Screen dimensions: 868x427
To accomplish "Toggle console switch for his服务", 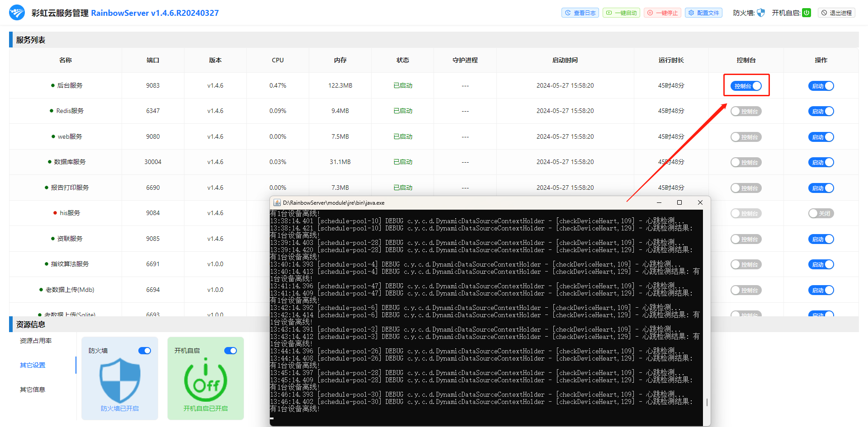I will [746, 213].
